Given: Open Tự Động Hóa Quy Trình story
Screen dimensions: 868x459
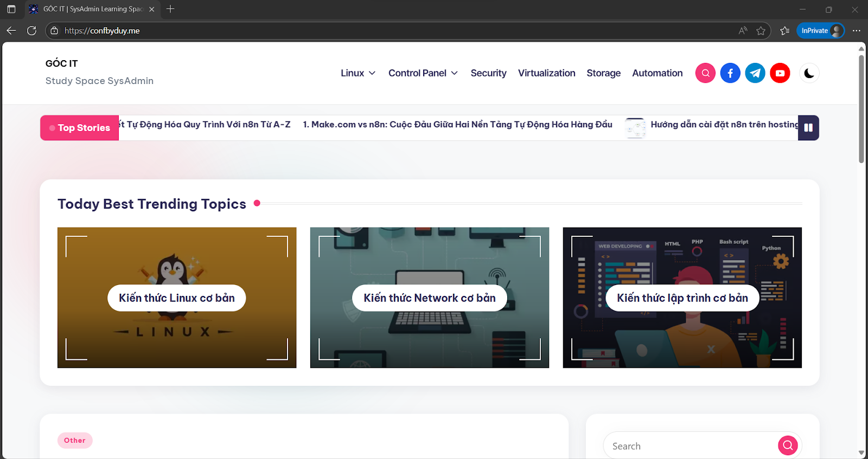Looking at the screenshot, I should pyautogui.click(x=205, y=125).
